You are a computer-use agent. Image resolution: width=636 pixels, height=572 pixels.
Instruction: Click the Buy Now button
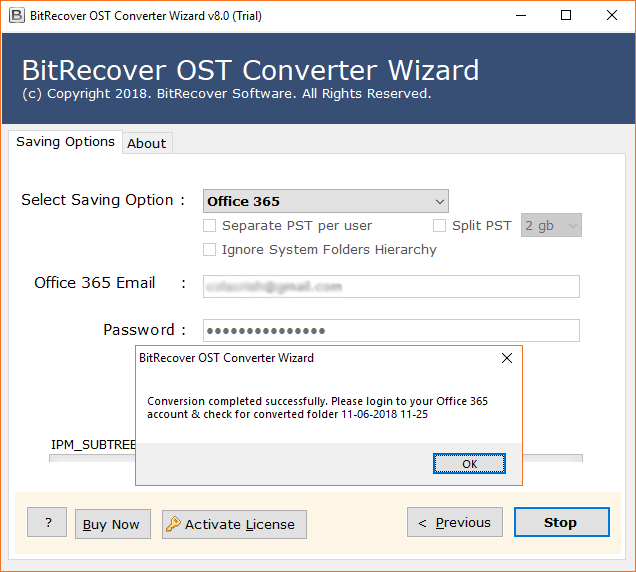[x=113, y=524]
